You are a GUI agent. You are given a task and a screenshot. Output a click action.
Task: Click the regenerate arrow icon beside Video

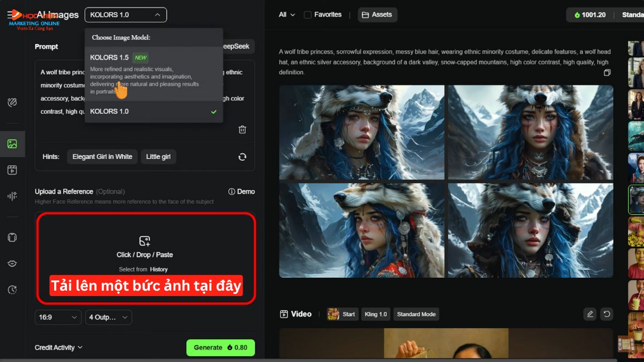(x=607, y=314)
